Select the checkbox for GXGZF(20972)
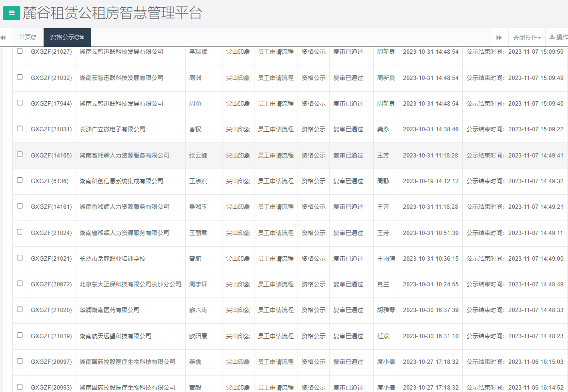Screen dimensions: 568x392 (x=20, y=283)
